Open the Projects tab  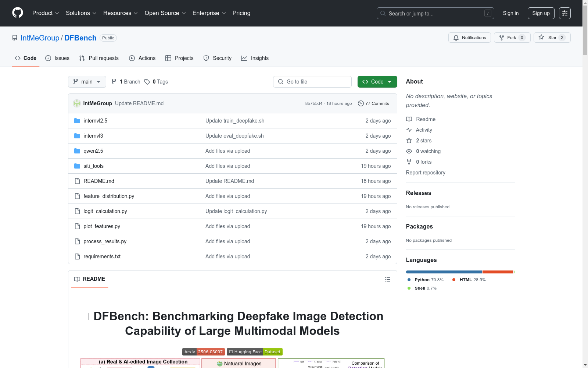tap(179, 58)
